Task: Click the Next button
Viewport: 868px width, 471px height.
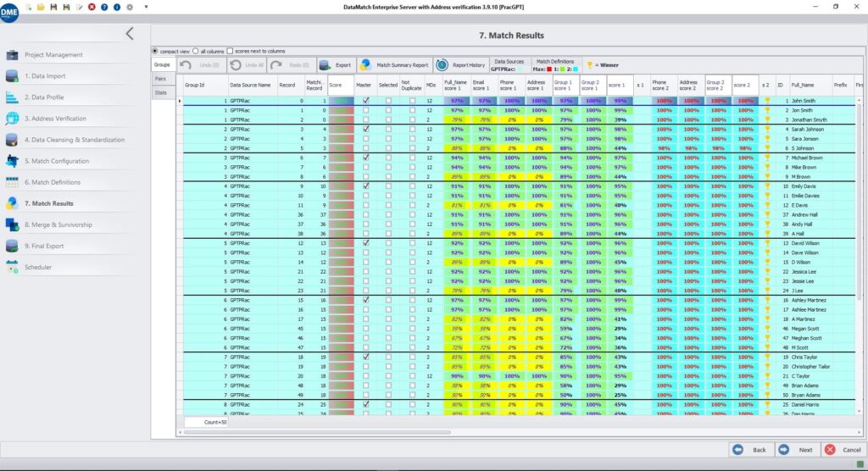Action: [796, 450]
